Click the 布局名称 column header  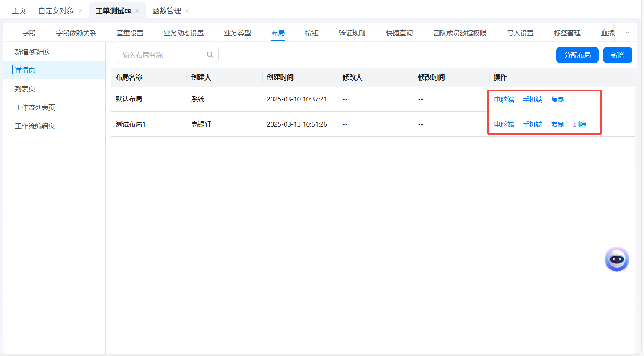click(129, 77)
